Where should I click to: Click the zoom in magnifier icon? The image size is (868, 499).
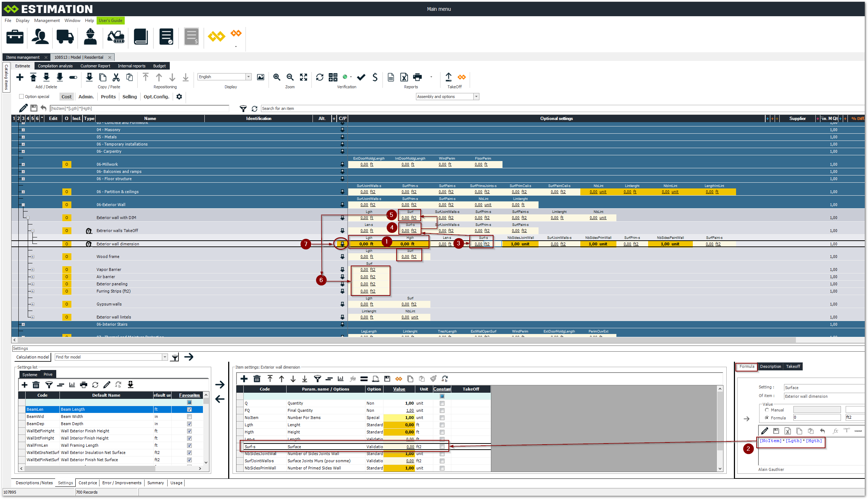[276, 77]
